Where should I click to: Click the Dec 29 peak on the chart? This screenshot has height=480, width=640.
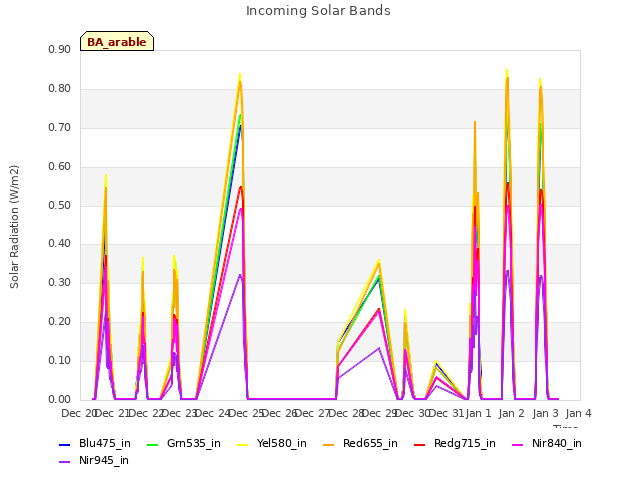pos(379,260)
